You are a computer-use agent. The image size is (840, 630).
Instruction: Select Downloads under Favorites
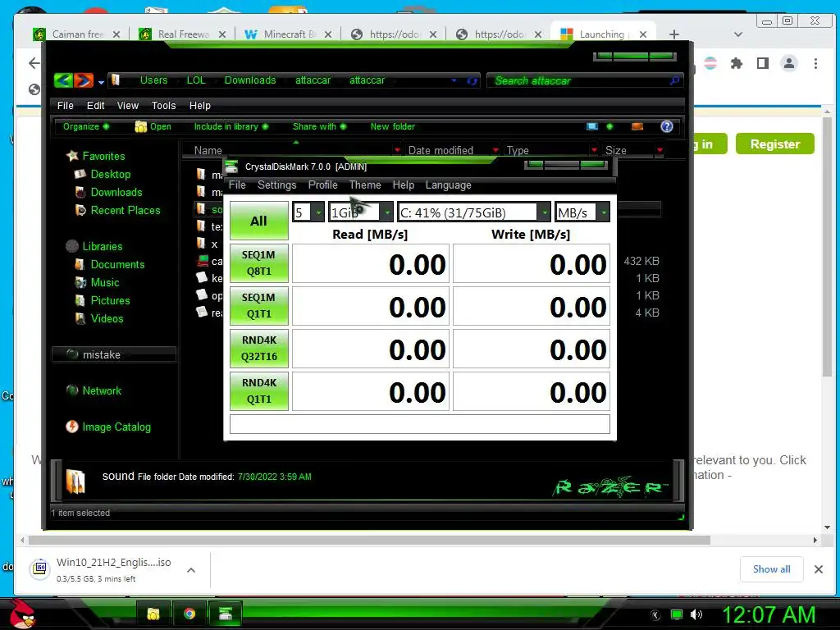coord(116,192)
